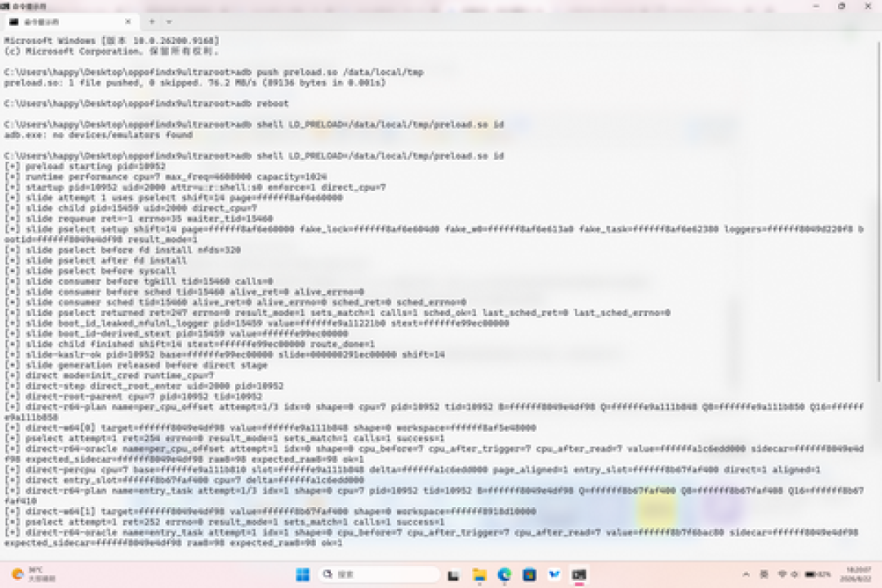Screen dimensions: 882x588
Task: Expand the new tab profile dropdown arrow
Action: tap(169, 22)
